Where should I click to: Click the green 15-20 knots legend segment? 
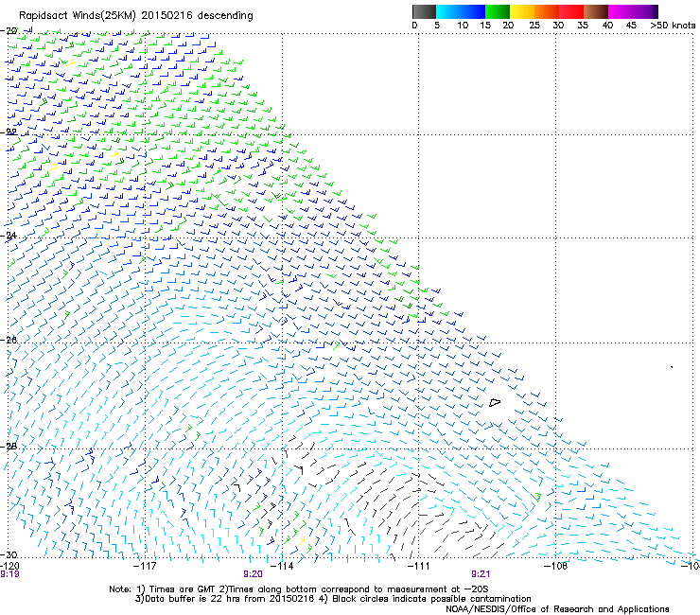[x=498, y=11]
